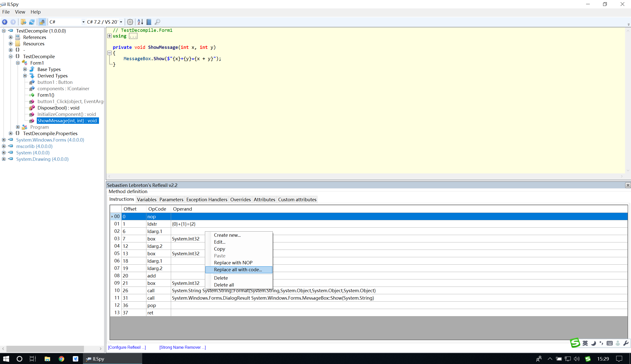Collapse the Form1 class node

click(18, 63)
